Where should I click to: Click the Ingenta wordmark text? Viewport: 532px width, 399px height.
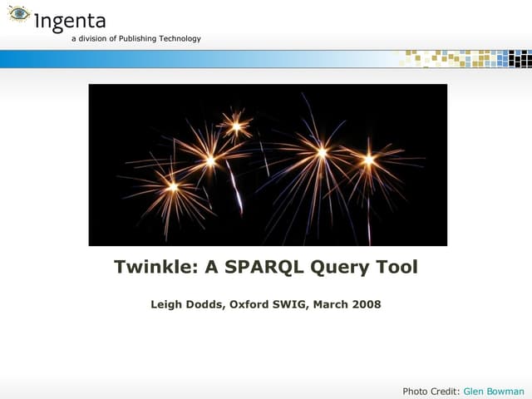(x=70, y=21)
